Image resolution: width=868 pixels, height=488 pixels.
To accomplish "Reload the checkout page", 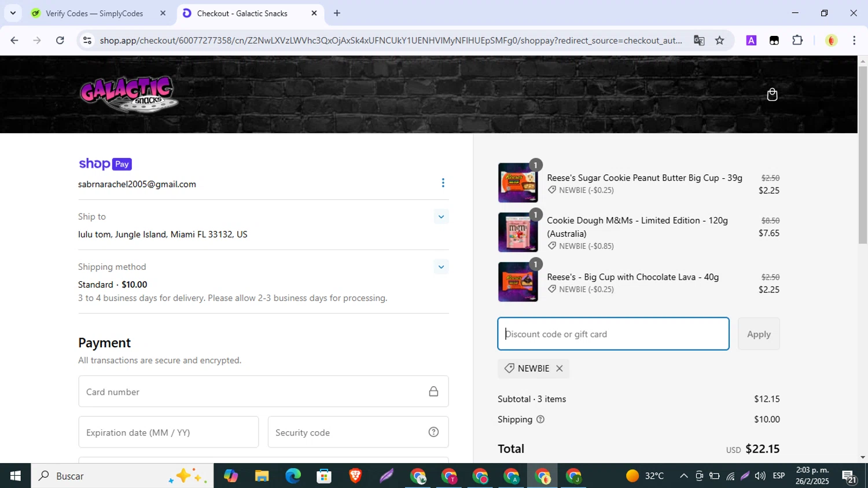I will (x=60, y=41).
